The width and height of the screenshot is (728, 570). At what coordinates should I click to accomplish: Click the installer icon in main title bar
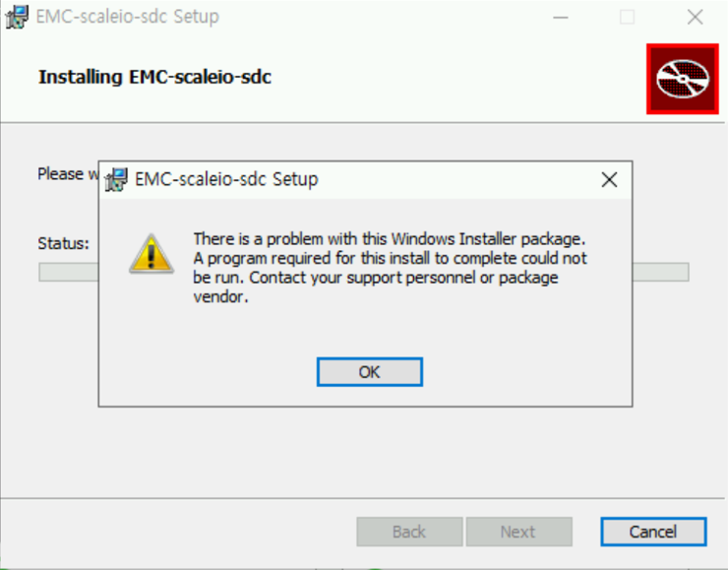17,17
